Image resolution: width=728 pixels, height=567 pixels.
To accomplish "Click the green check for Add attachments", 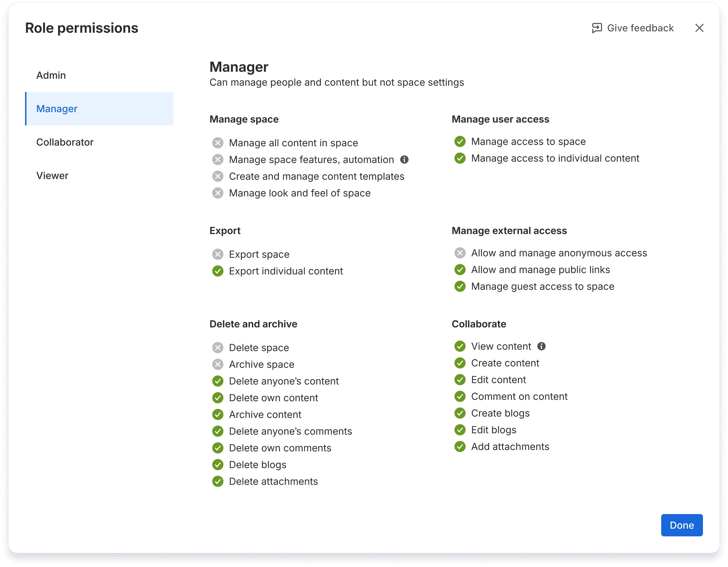I will [460, 446].
